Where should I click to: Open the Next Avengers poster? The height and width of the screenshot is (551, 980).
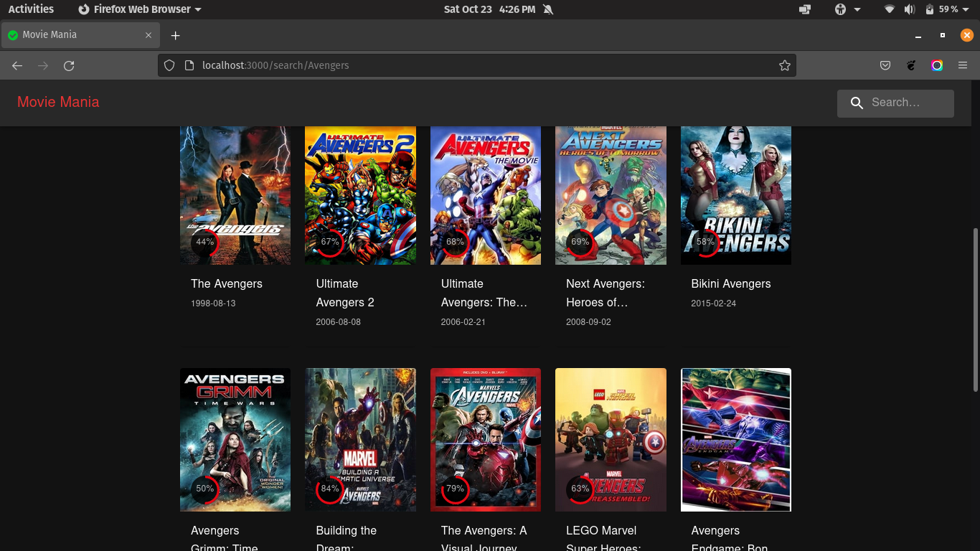pos(611,195)
